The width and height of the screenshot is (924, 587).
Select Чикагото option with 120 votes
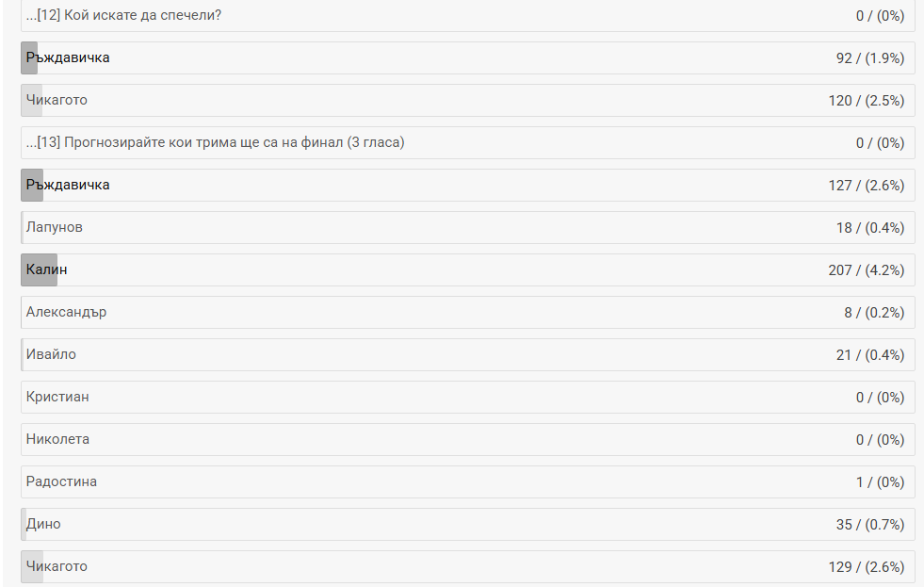click(467, 101)
